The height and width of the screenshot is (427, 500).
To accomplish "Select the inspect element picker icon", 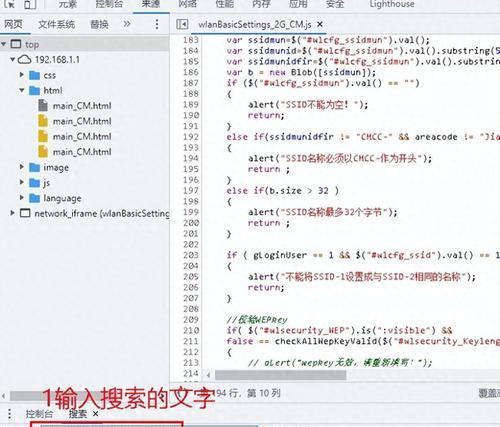I will pos(9,4).
